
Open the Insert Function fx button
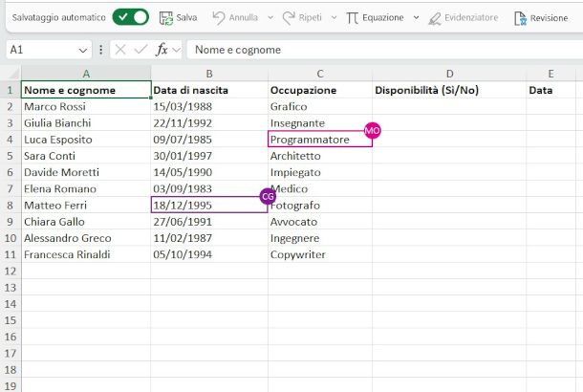point(162,50)
